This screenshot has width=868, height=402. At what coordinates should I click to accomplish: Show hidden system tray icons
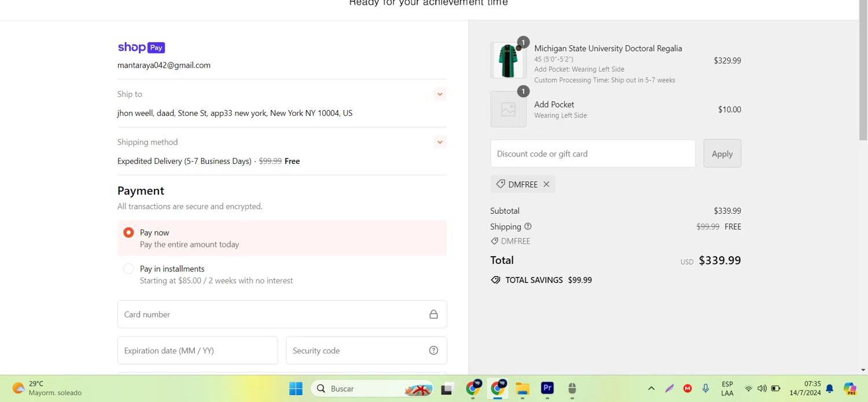(651, 389)
